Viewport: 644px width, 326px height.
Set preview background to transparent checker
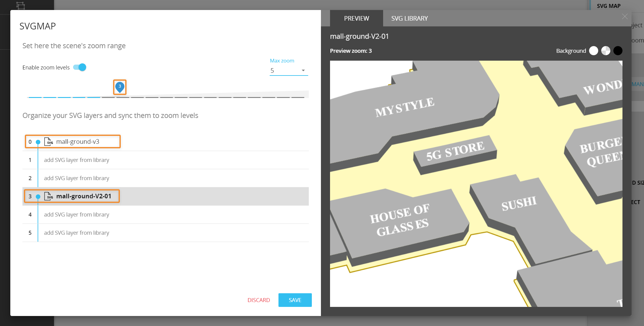pos(606,51)
